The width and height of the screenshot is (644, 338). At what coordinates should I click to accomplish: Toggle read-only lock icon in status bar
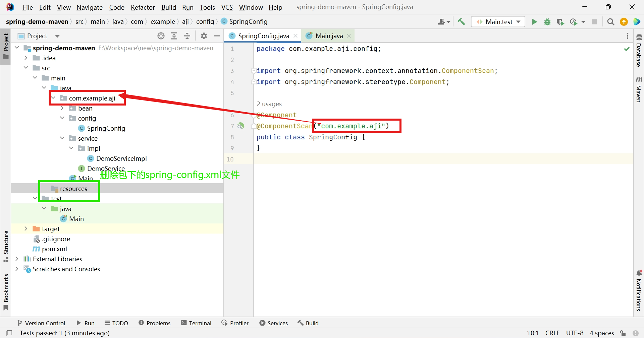point(623,333)
